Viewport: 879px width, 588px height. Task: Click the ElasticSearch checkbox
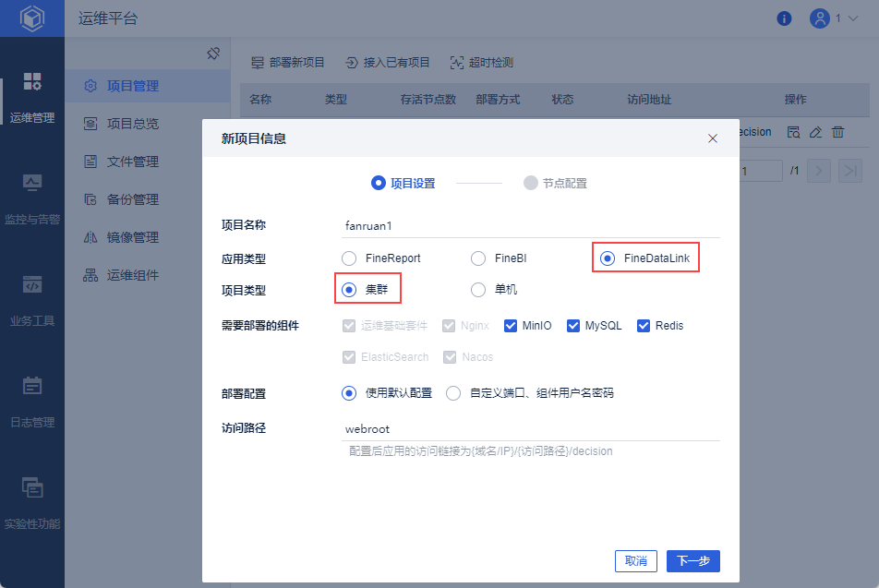pyautogui.click(x=349, y=357)
